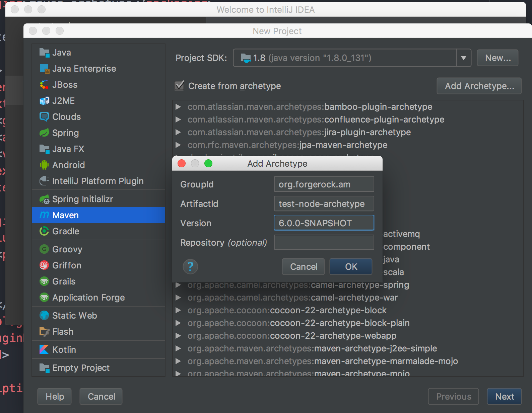This screenshot has height=413, width=532.
Task: Select the Empty Project folder icon
Action: tap(44, 368)
